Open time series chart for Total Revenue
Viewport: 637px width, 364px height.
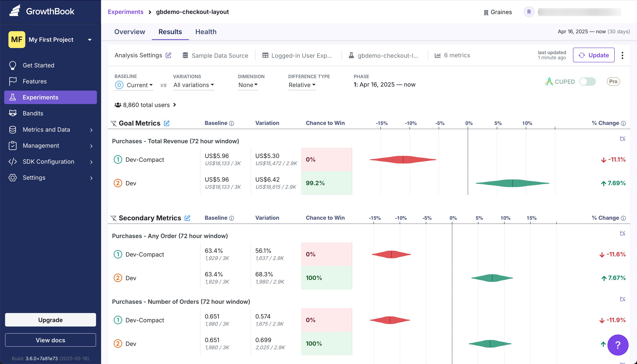coord(623,138)
